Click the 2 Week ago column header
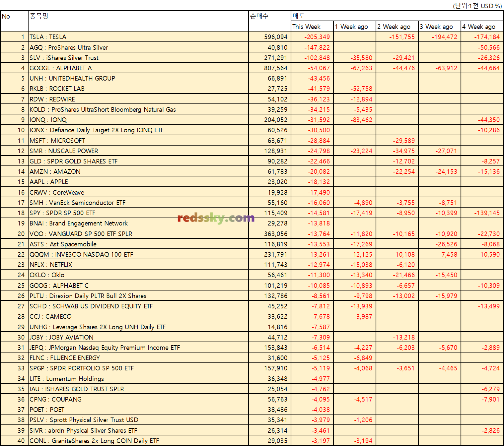 pyautogui.click(x=397, y=27)
